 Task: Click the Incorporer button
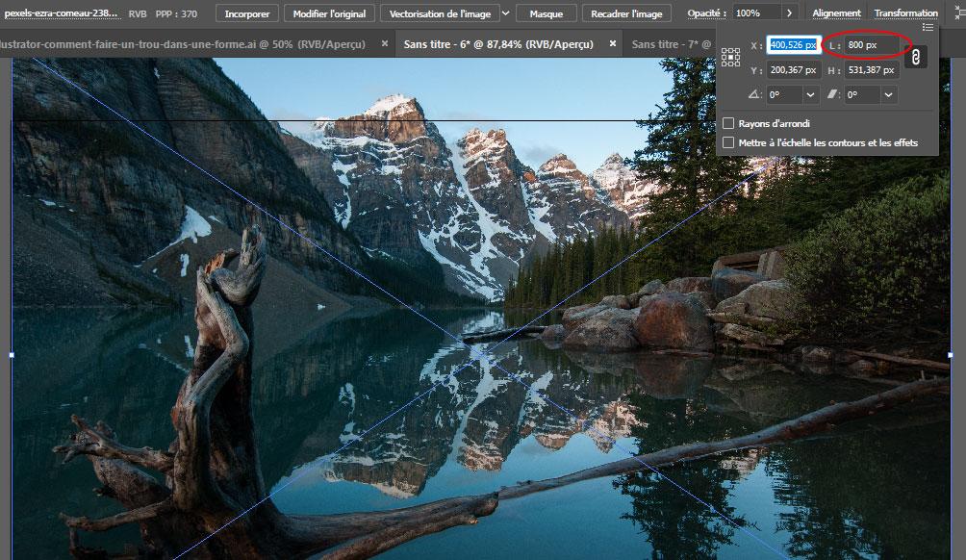[247, 13]
